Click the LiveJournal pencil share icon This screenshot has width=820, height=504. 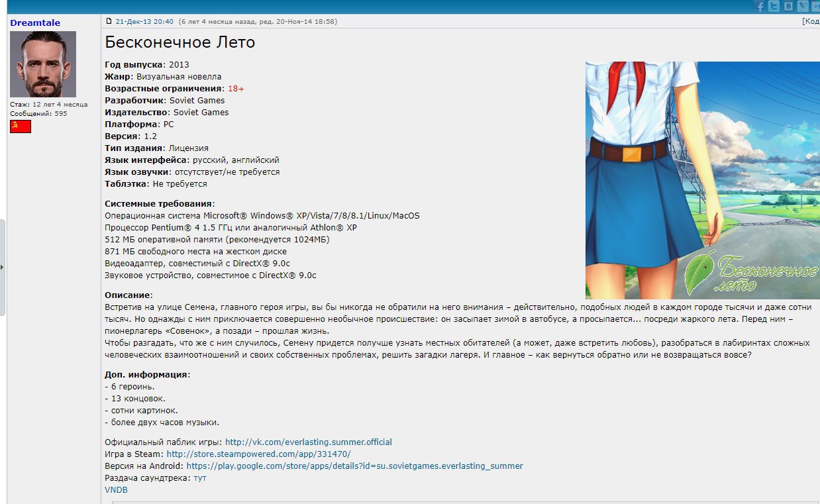pos(803,6)
